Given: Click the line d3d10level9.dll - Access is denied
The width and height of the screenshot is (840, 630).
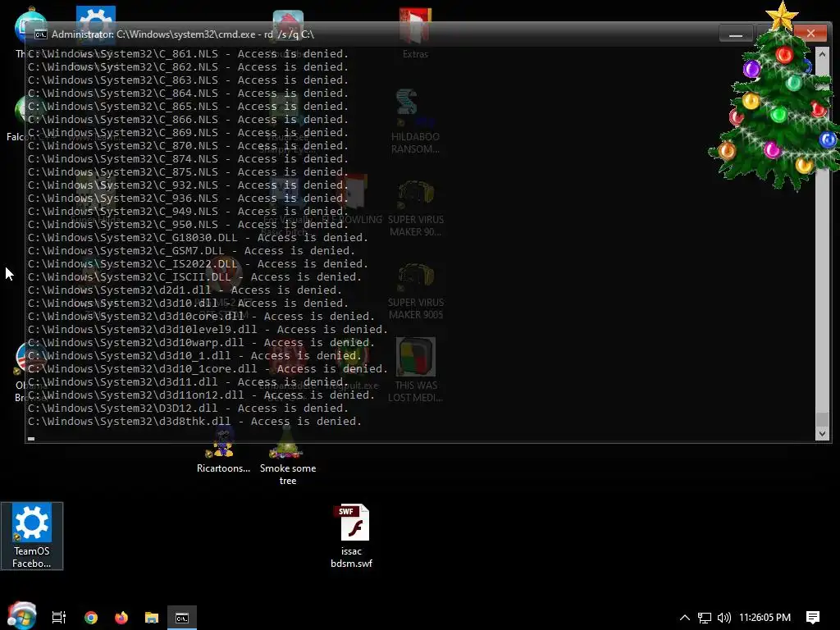Looking at the screenshot, I should pos(208,330).
